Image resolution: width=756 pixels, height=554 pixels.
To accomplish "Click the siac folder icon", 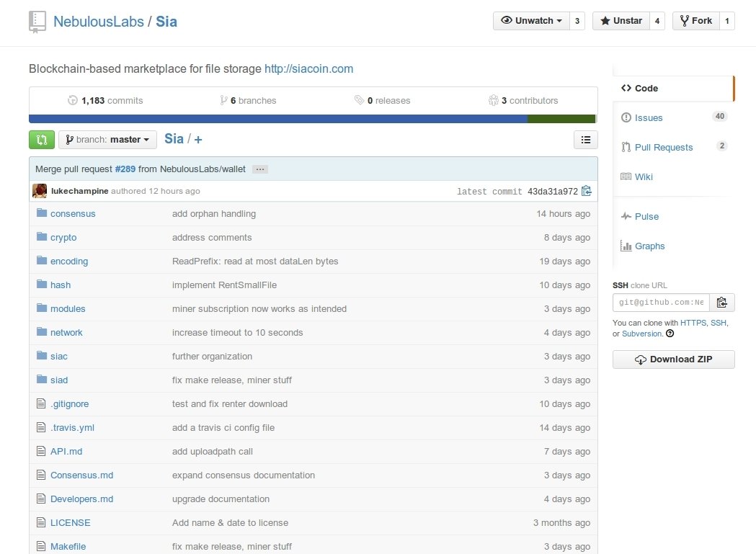I will click(x=42, y=356).
